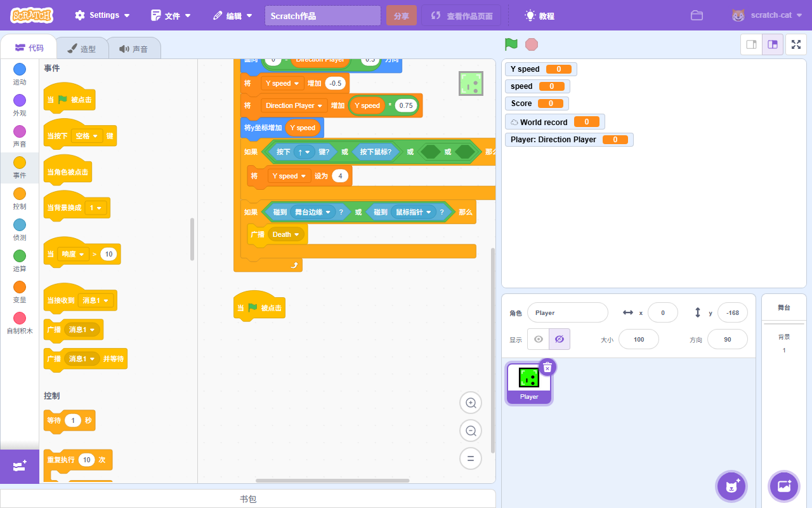Click the choose a sprite cat button
This screenshot has width=812, height=508.
[x=731, y=486]
